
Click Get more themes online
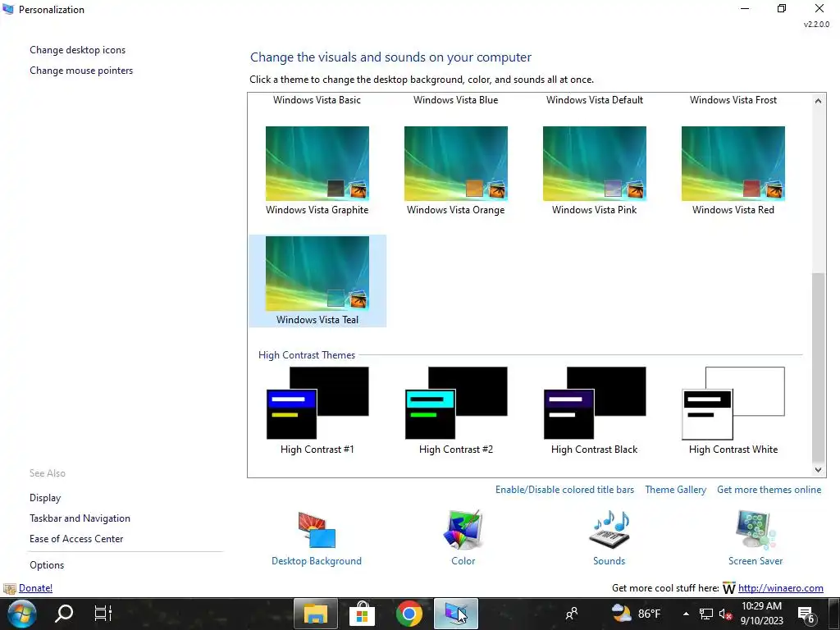[769, 490]
